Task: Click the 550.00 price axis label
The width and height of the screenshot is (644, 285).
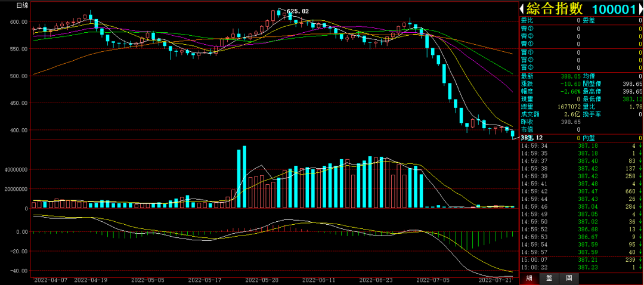Action: (x=19, y=49)
